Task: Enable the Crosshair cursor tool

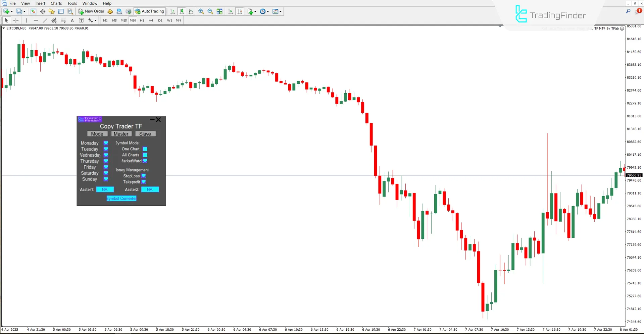Action: coord(16,20)
